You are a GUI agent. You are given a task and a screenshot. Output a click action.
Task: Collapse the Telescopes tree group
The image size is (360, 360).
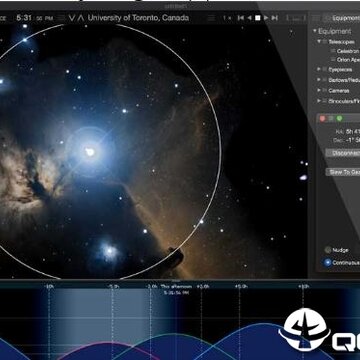click(319, 42)
